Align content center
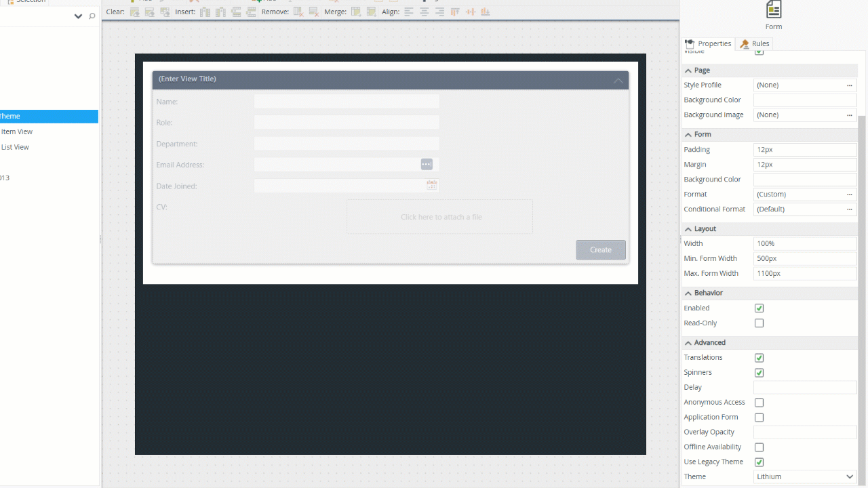Screen dimensions: 868x488 tap(425, 12)
